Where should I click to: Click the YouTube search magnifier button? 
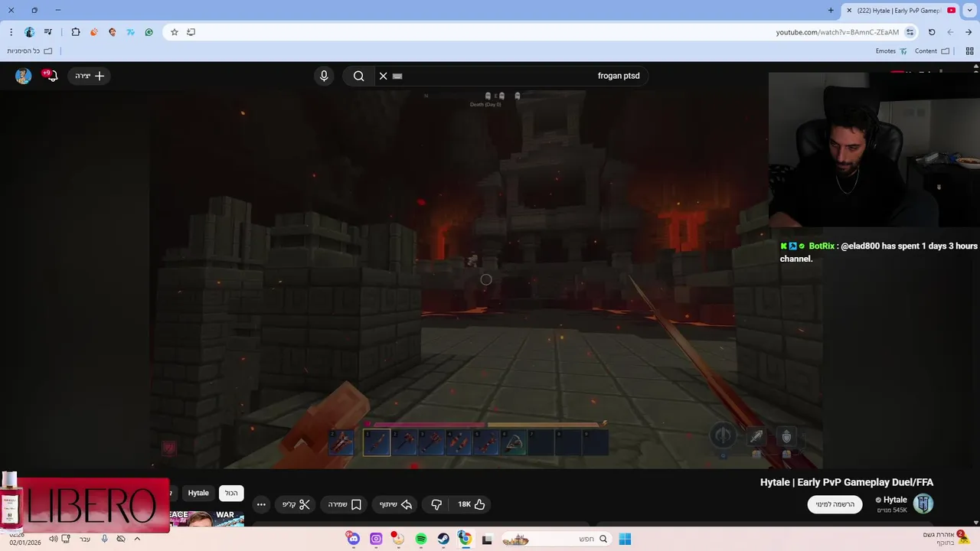pyautogui.click(x=359, y=76)
